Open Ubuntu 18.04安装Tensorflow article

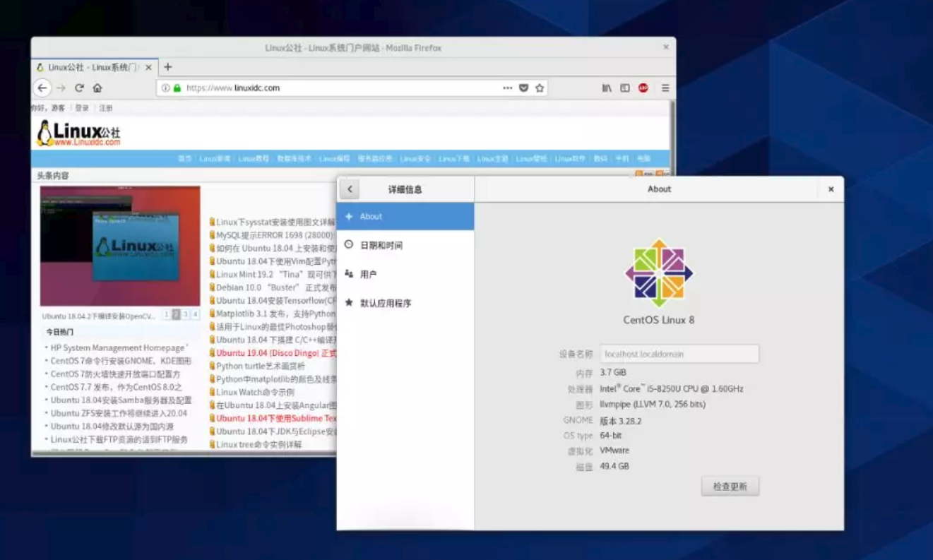[x=275, y=301]
